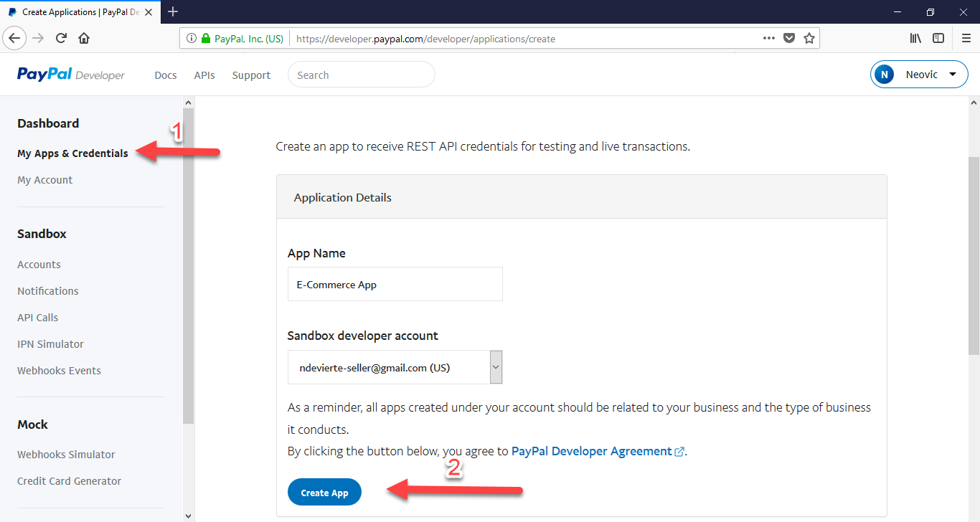Open Sandbox Accounts page
Viewport: 980px width, 522px height.
(39, 265)
